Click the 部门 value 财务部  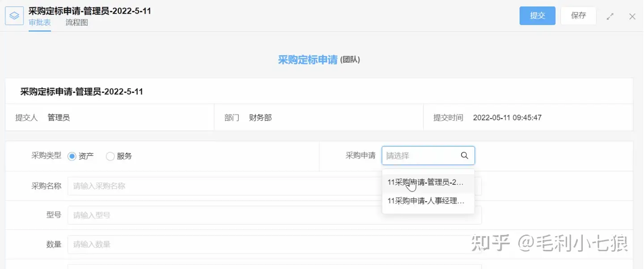[x=260, y=118]
